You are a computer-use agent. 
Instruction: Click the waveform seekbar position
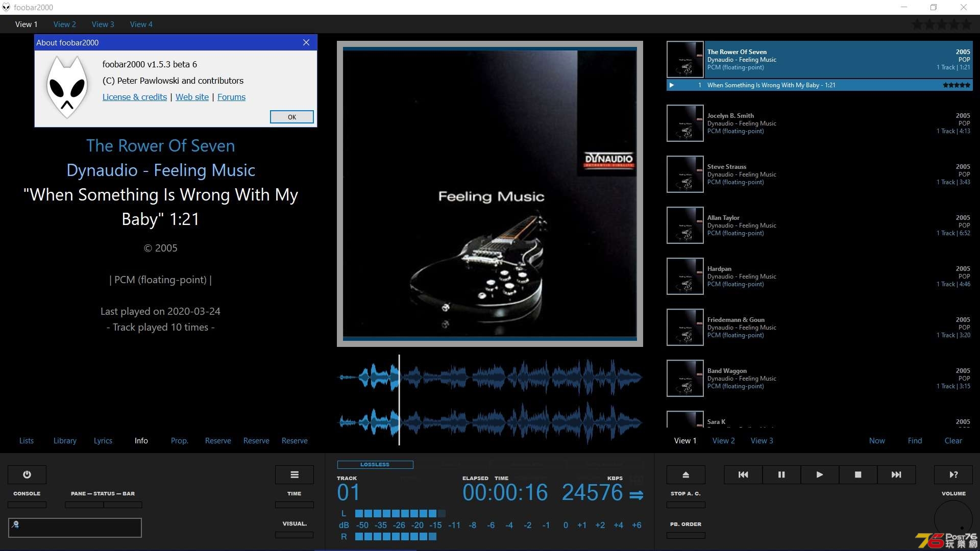point(399,397)
